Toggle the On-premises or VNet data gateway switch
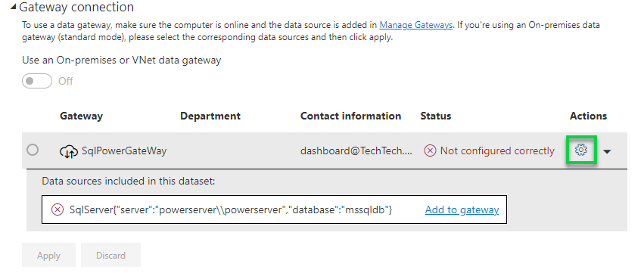The height and width of the screenshot is (273, 644). 37,81
